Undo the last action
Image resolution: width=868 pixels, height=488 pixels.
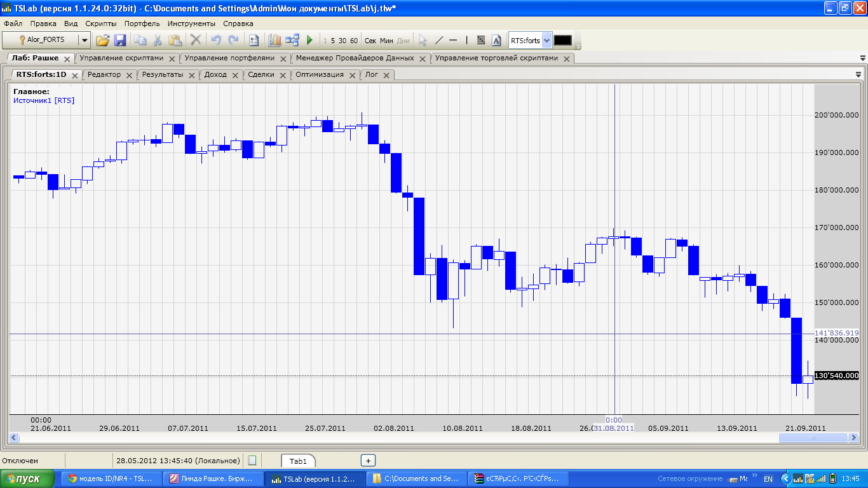215,40
